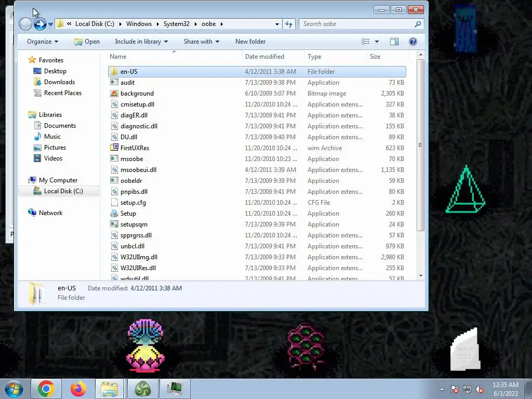Select Downloads in the navigation pane
532x399 pixels.
coord(59,82)
